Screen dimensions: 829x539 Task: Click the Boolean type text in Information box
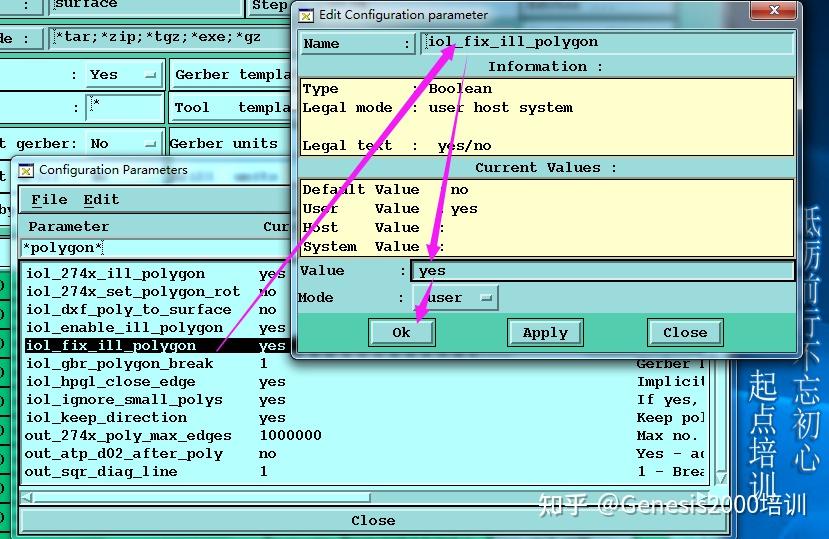pos(460,88)
